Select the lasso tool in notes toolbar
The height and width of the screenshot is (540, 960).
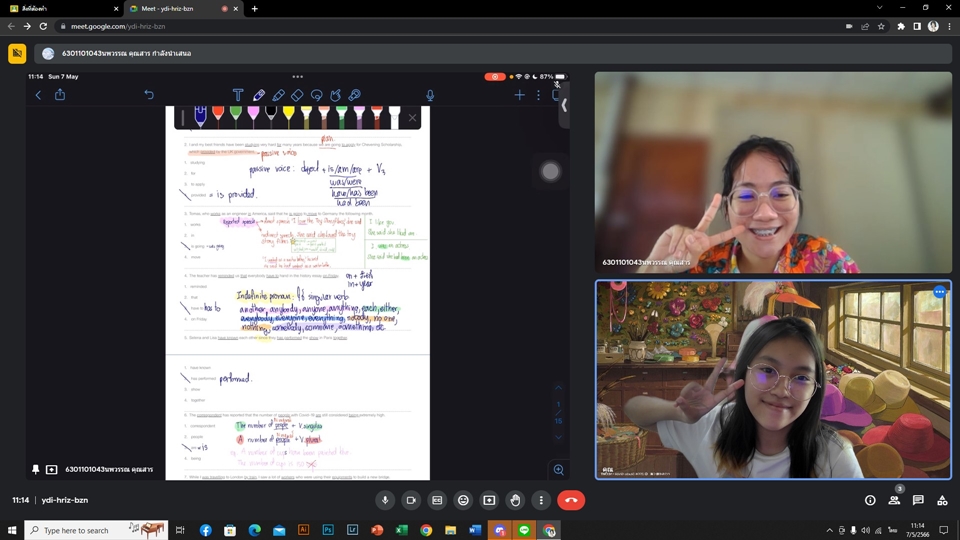point(317,95)
